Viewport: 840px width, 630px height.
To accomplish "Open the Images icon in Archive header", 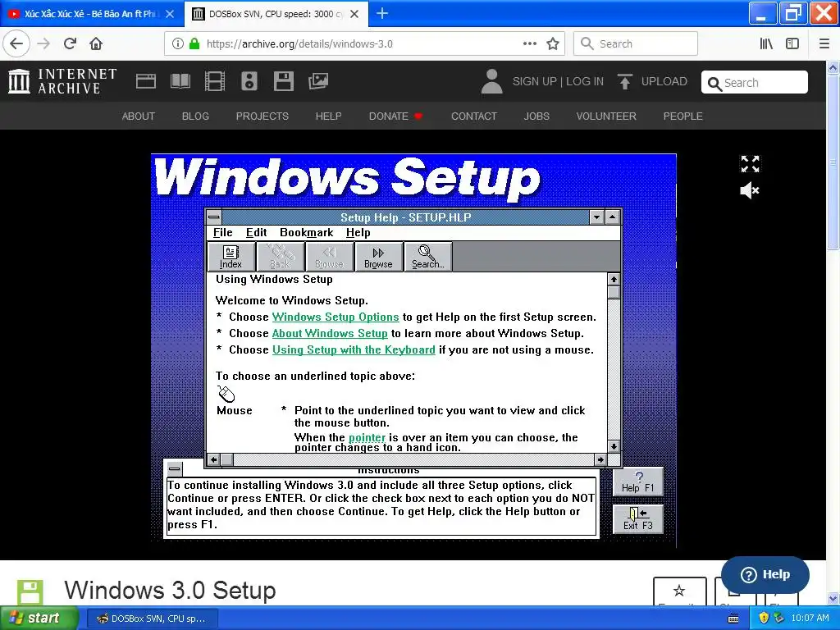I will pos(318,81).
